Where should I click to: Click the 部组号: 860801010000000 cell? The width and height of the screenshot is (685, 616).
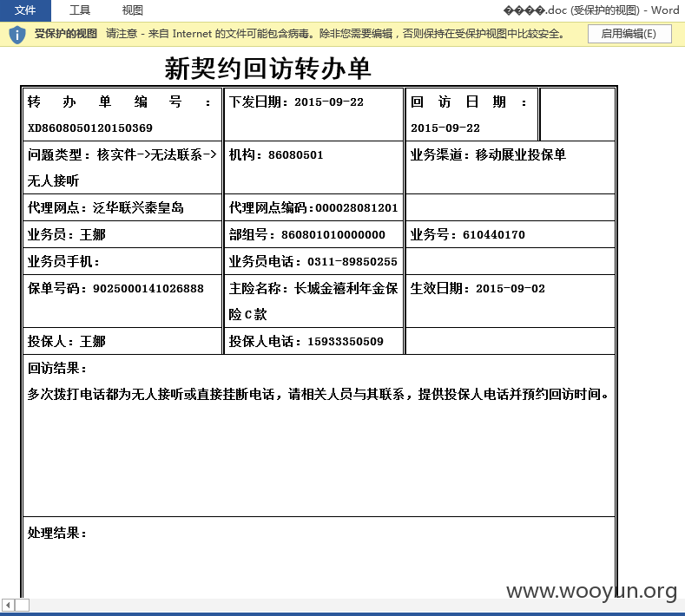(313, 234)
